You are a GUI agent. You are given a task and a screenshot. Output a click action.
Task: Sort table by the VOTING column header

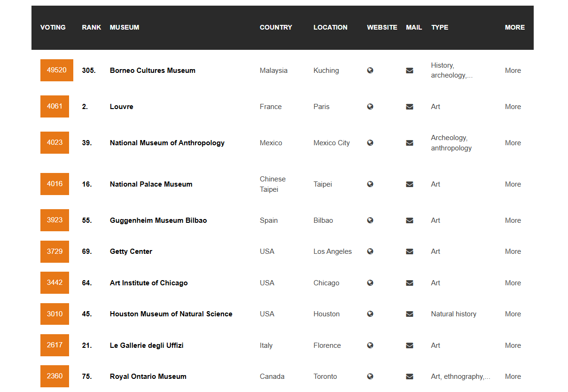pyautogui.click(x=53, y=27)
